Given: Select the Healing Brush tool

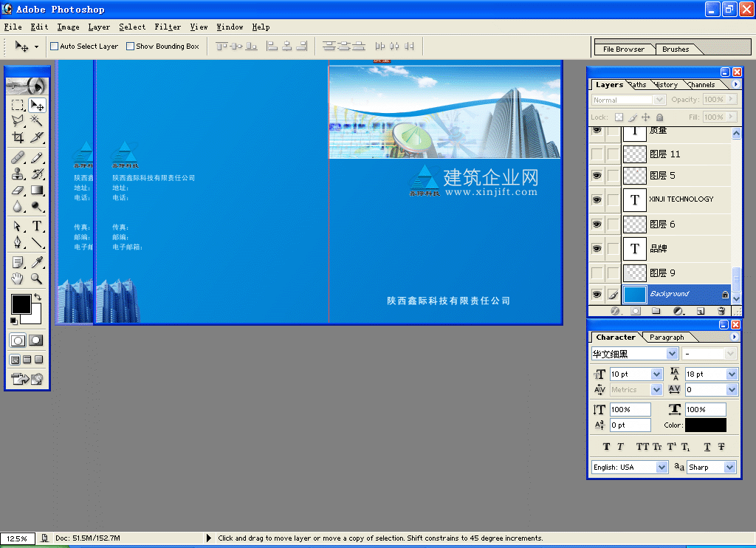Looking at the screenshot, I should click(x=18, y=157).
